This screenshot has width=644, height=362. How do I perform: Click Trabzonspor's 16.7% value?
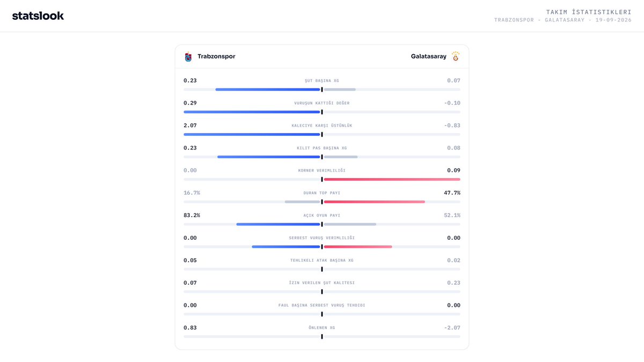[x=192, y=193]
